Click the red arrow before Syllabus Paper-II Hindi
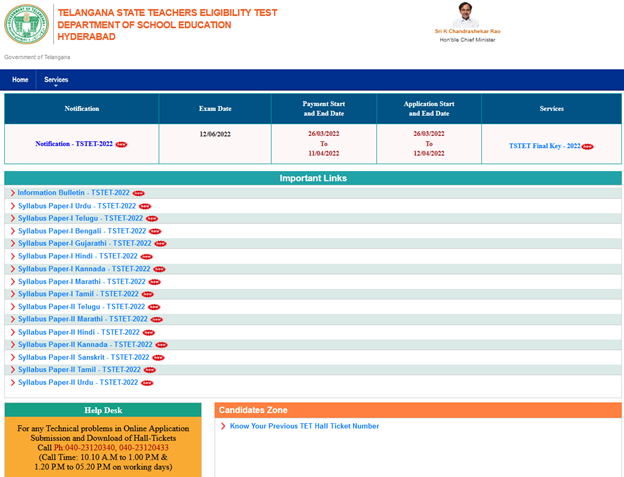This screenshot has height=477, width=624. (x=12, y=332)
